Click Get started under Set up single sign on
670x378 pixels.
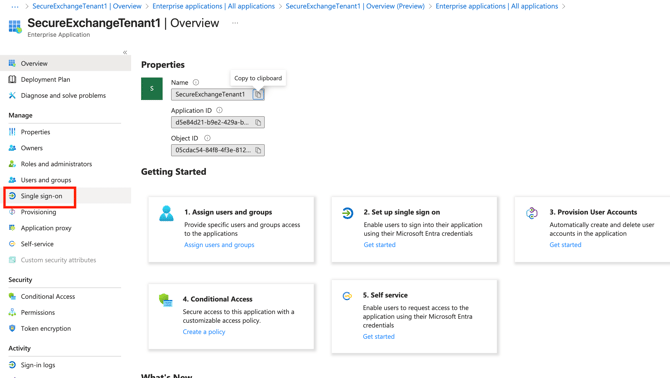tap(379, 245)
